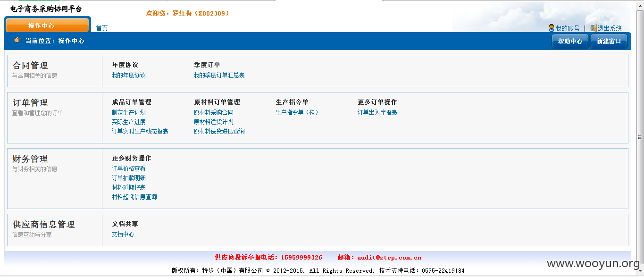Open 材料延期报表 link
The width and height of the screenshot is (644, 277).
[x=128, y=188]
